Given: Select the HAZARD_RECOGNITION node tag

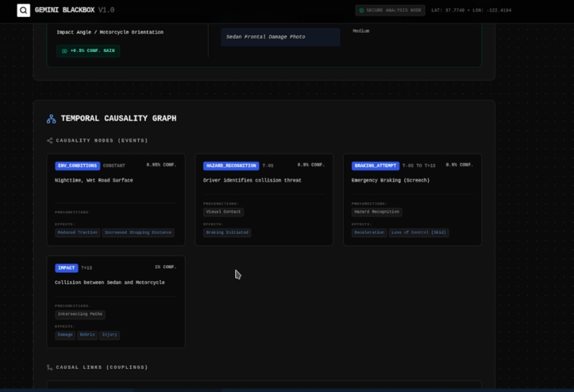Looking at the screenshot, I should coord(231,166).
